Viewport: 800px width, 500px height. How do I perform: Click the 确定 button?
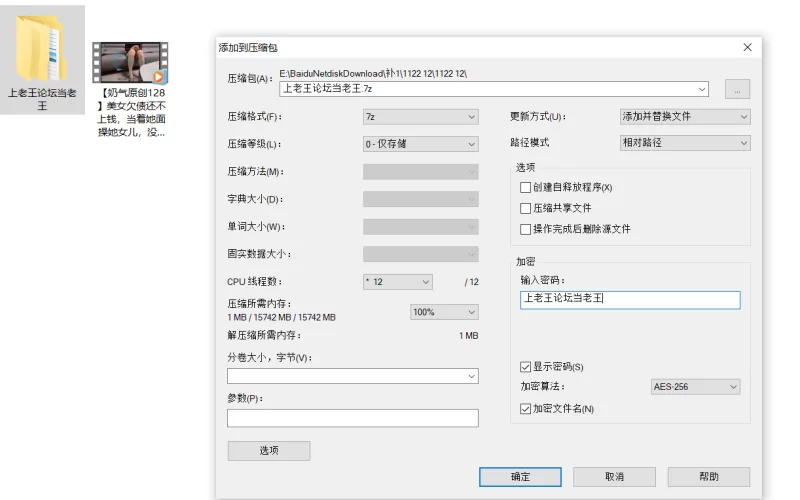520,477
